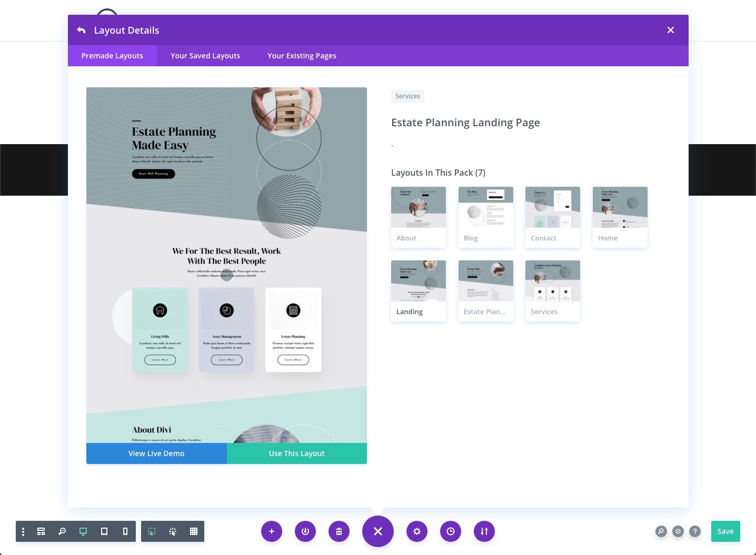
Task: Collapse the modal with the X button
Action: [670, 30]
